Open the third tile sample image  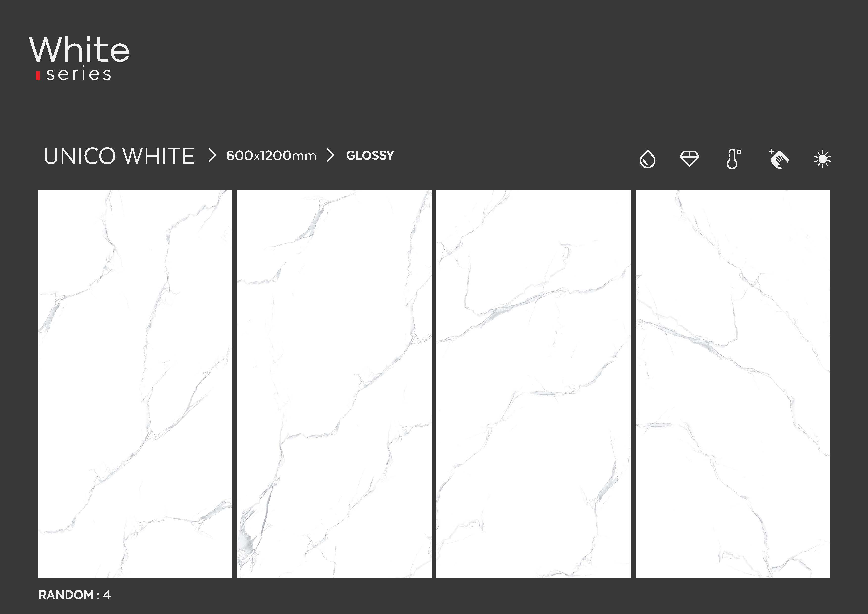coord(533,384)
